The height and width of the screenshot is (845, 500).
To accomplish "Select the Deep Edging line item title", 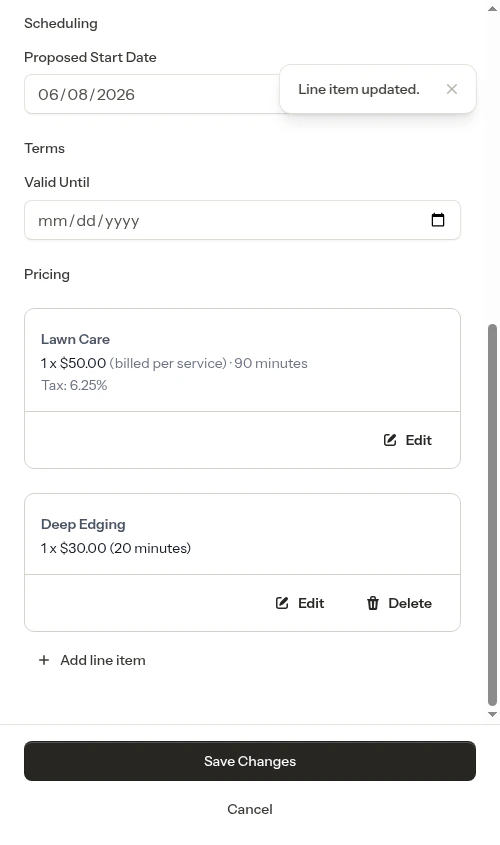I will point(83,524).
